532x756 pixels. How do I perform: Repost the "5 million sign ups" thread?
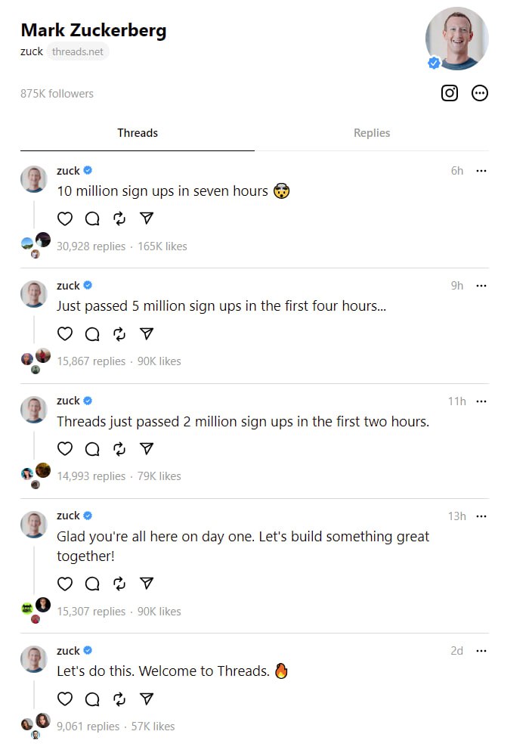pyautogui.click(x=119, y=333)
